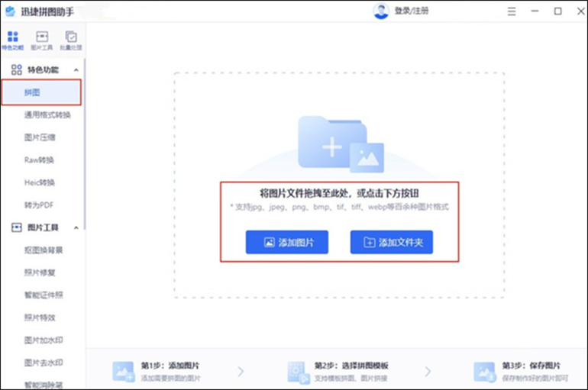Open the 特色功能 top tab icon
The width and height of the screenshot is (588, 390).
pos(13,40)
